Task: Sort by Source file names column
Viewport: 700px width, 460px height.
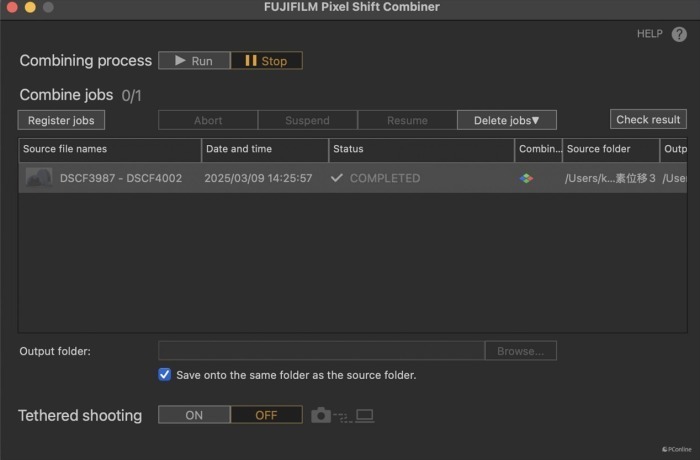Action: (x=110, y=150)
